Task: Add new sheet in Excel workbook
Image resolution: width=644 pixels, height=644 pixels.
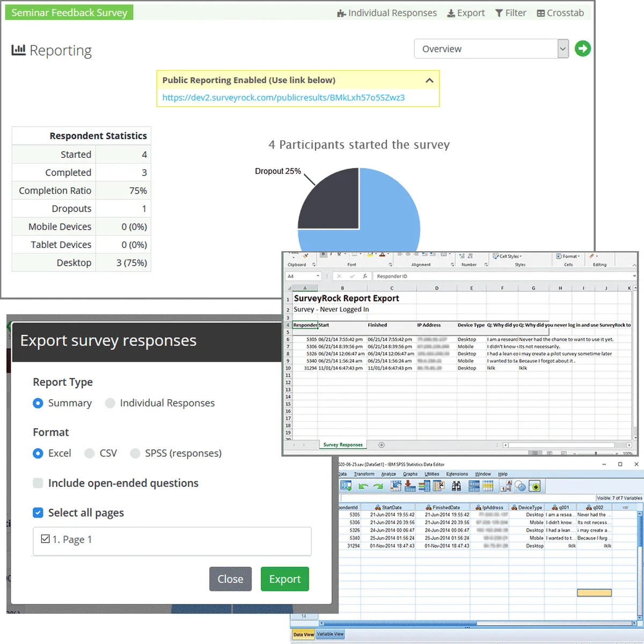Action: [382, 445]
